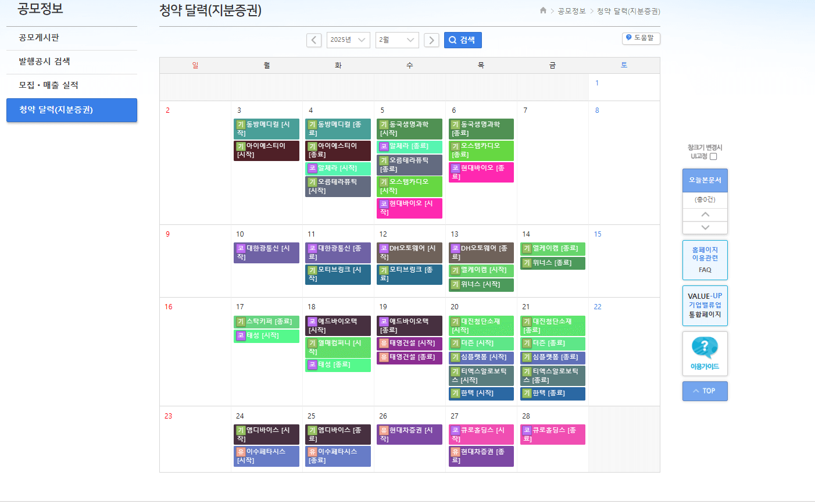Open 위너스 [종료] event on the 14th
This screenshot has width=815, height=504.
(552, 263)
